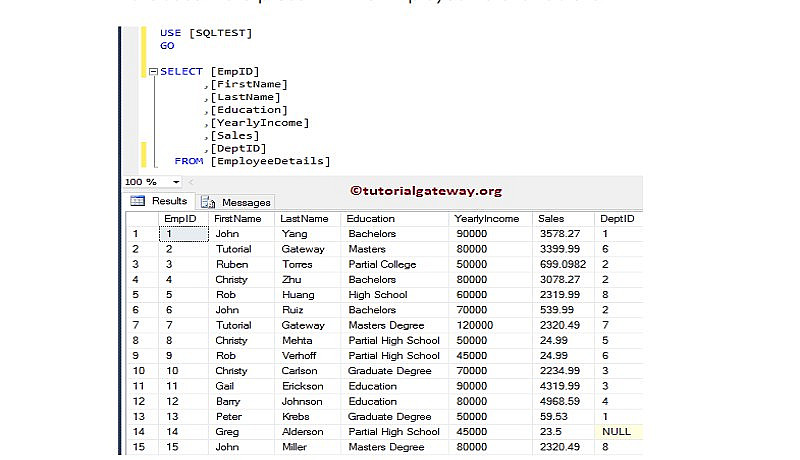Click the 539.99 sales cell
This screenshot has height=460, width=800.
pyautogui.click(x=563, y=310)
